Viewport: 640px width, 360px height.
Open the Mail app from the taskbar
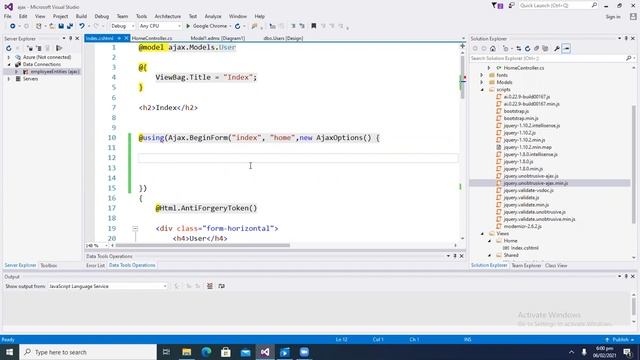coord(245,352)
